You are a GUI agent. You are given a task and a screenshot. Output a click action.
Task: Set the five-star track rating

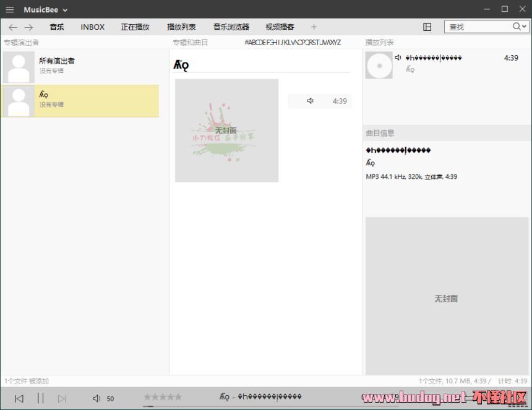pyautogui.click(x=163, y=397)
